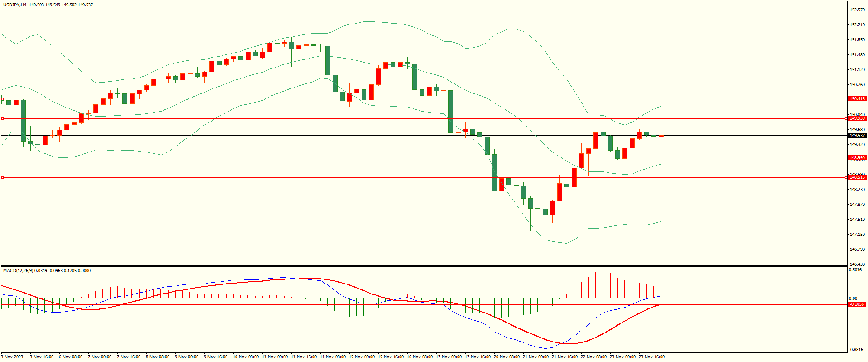
Task: Click the 147.150 price scale value
Action: coord(858,235)
